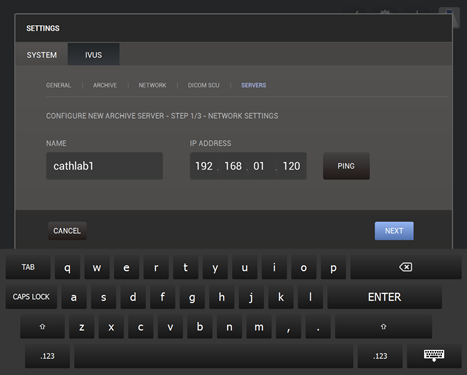Tap the m key
This screenshot has height=375, width=467.
click(x=259, y=327)
